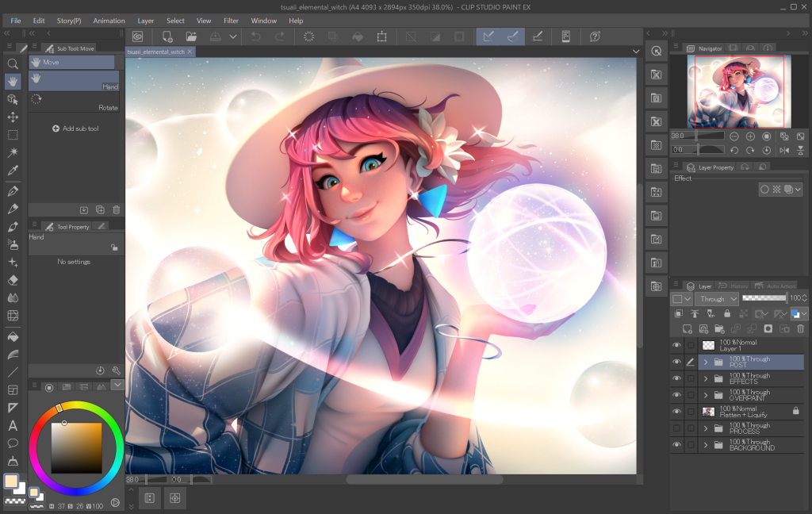The image size is (812, 514).
Task: Click Add sub tool button
Action: coord(75,128)
